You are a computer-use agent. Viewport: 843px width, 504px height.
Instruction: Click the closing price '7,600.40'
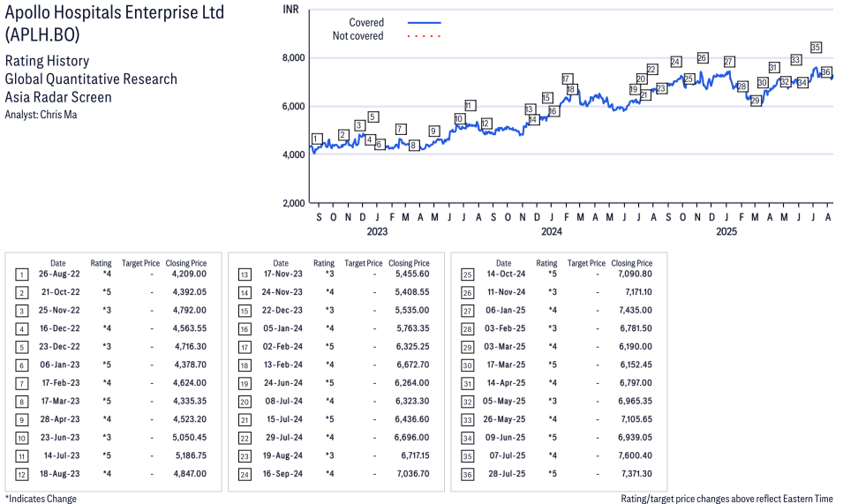coord(635,455)
